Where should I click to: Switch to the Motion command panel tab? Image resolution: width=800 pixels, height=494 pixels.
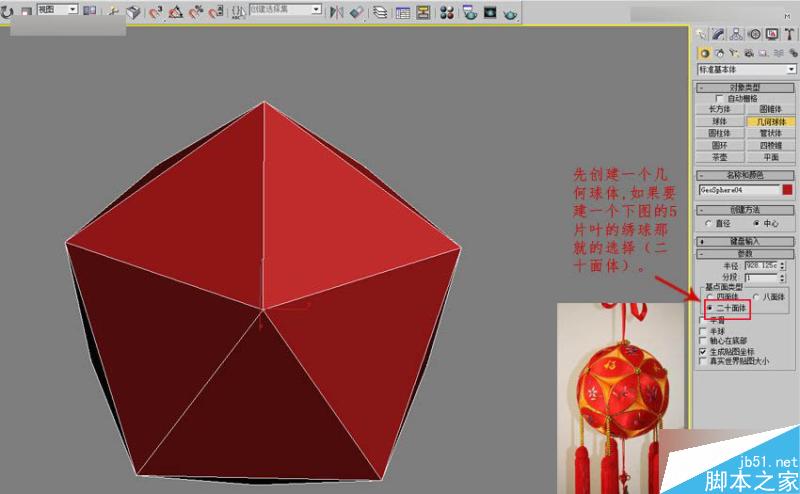[755, 34]
